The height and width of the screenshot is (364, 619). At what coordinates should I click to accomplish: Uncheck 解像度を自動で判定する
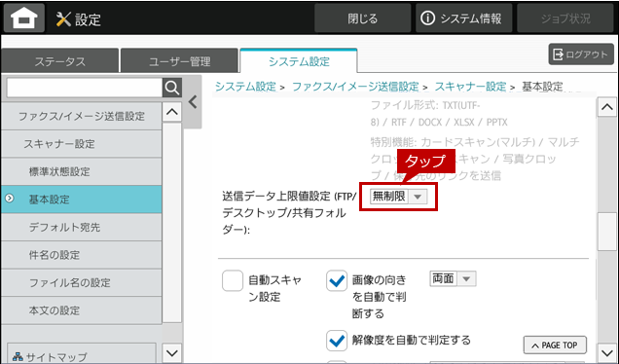point(337,341)
